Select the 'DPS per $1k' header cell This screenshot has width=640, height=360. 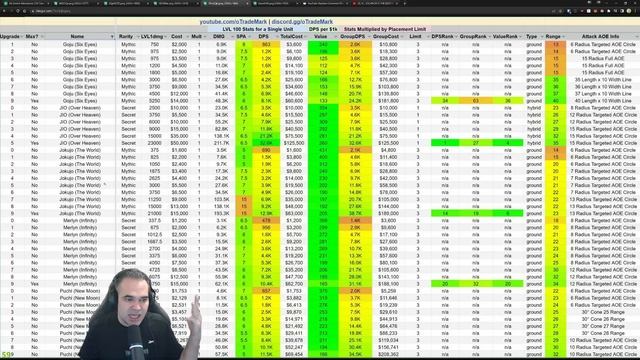click(x=323, y=29)
